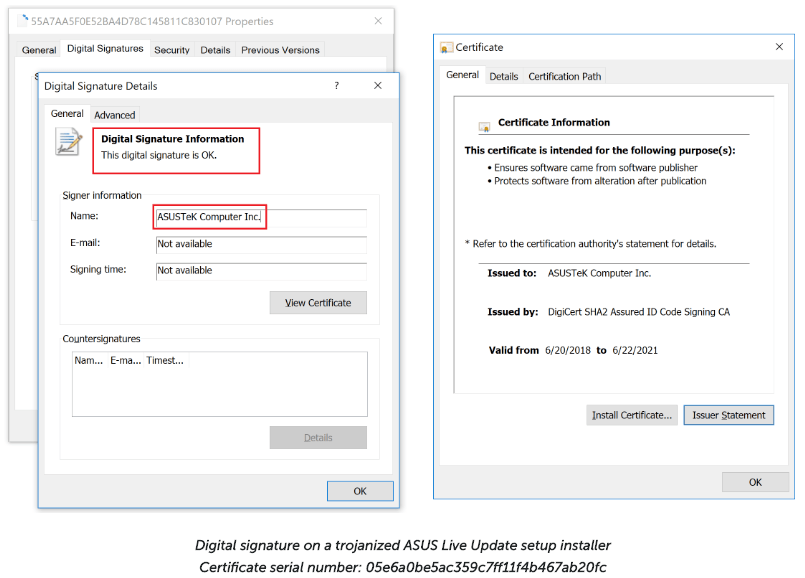Viewport: 805px width, 578px height.
Task: Click inside the Name field showing ASUSTeK Computer Inc.
Action: [260, 217]
